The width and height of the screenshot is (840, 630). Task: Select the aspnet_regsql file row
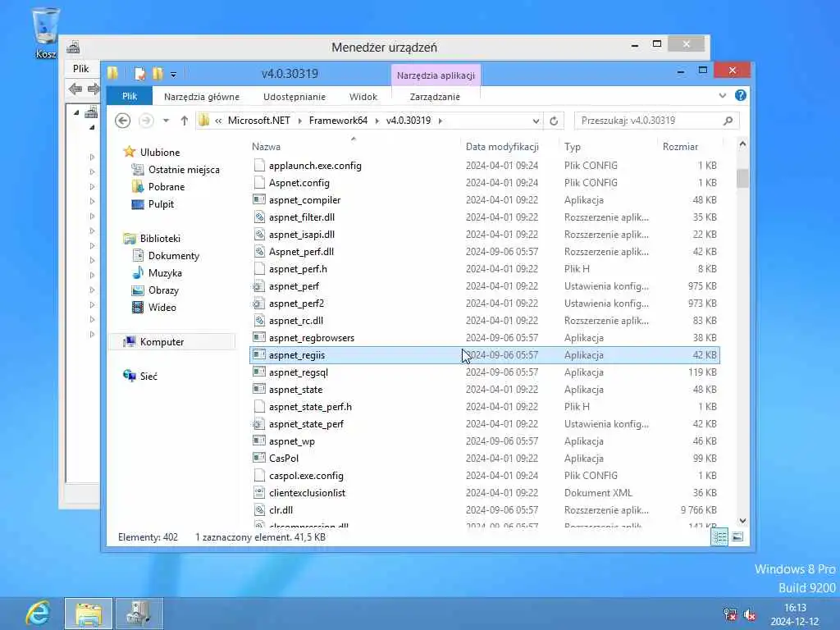(485, 372)
